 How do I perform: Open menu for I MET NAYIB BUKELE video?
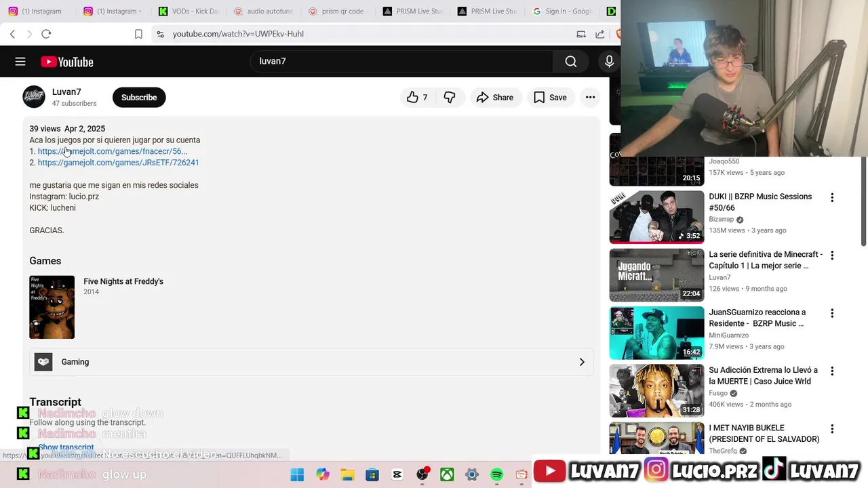832,429
